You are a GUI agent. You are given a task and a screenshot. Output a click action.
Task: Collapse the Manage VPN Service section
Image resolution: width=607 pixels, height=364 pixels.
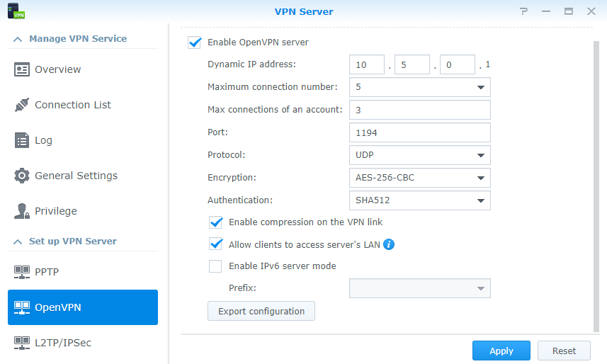tap(18, 39)
